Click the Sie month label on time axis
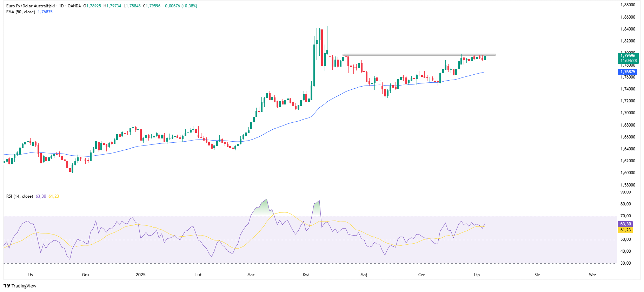Image resolution: width=644 pixels, height=292 pixels. tap(537, 275)
